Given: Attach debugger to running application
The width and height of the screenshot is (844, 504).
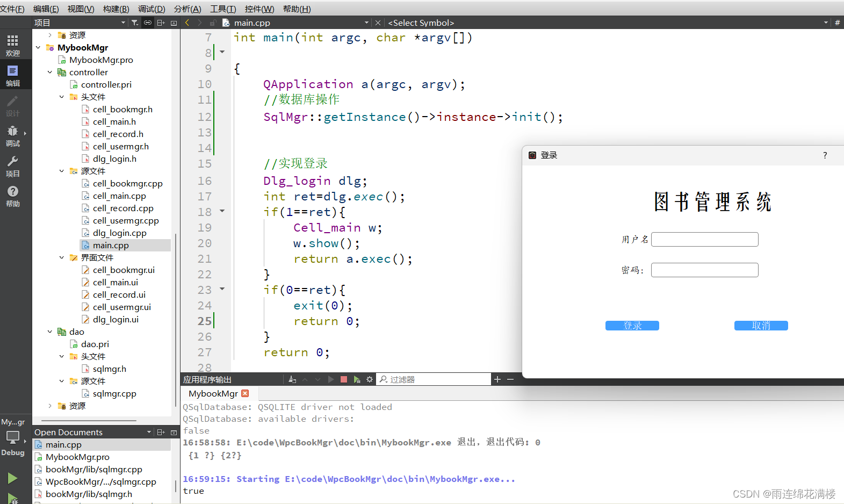Looking at the screenshot, I should (357, 379).
